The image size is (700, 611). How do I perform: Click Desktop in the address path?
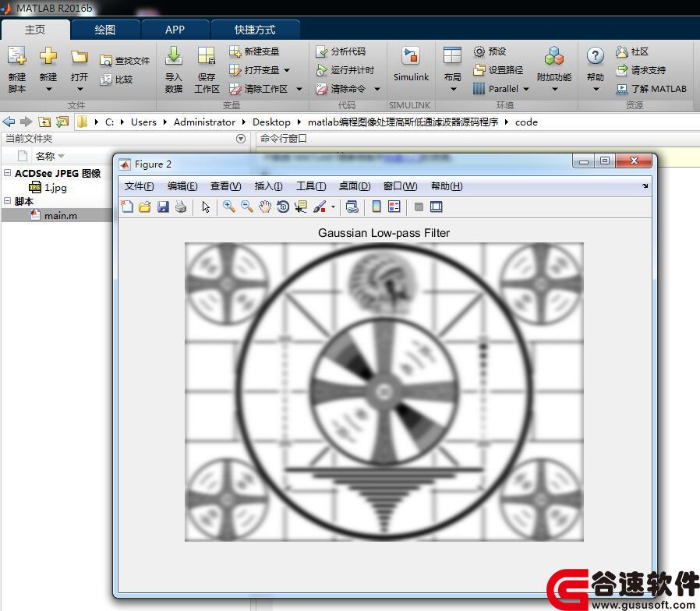coord(271,122)
